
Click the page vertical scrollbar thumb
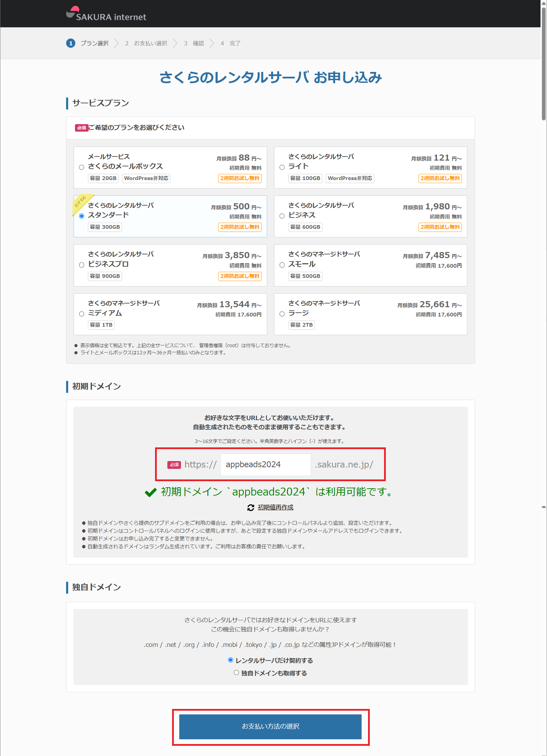[x=544, y=63]
